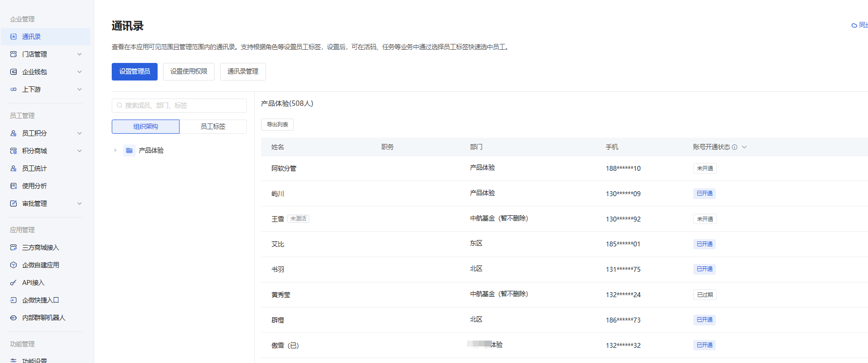Viewport: 868px width, 363px height.
Task: Click the 已过期 status in 黄秀莹 row
Action: 705,295
